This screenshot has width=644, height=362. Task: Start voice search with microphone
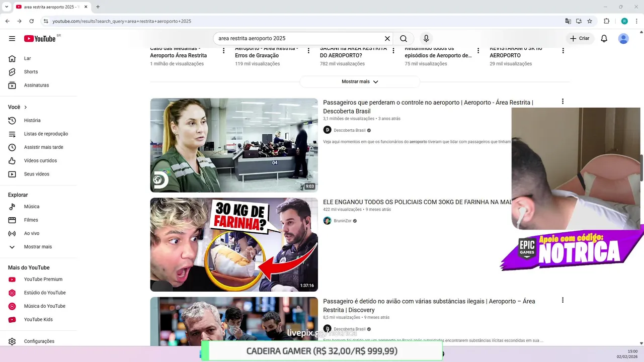tap(426, 39)
